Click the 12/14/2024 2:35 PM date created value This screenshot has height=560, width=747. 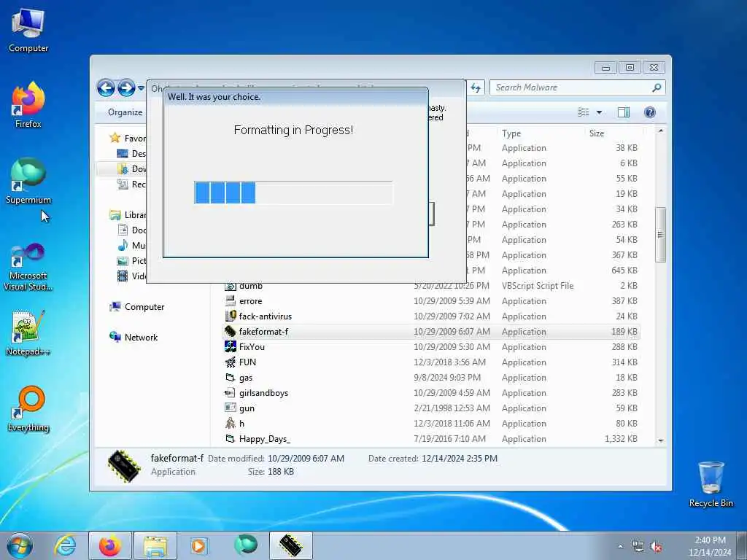(460, 459)
